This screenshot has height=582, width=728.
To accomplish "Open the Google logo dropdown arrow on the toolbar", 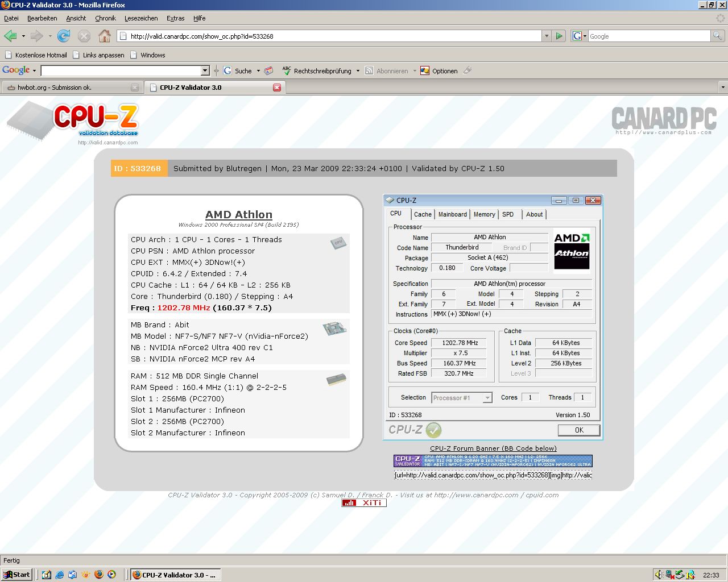I will tap(34, 71).
